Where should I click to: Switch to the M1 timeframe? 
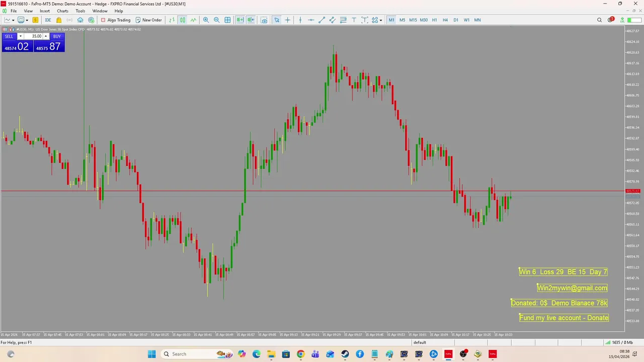[x=391, y=20]
